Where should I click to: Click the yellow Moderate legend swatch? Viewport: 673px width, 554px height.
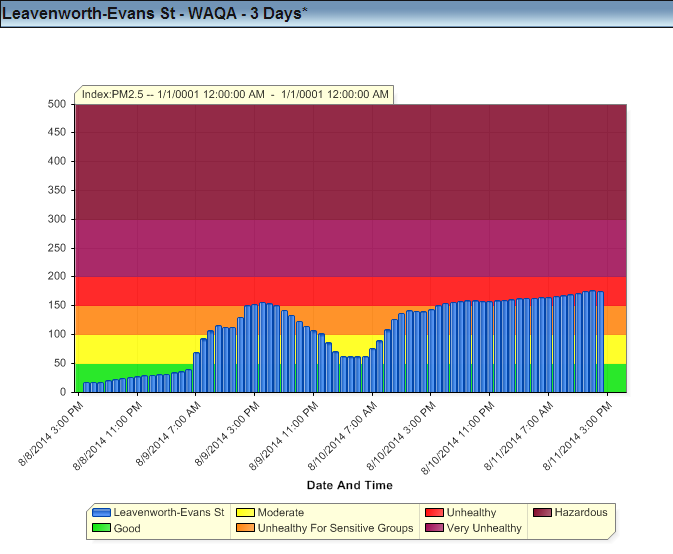245,512
